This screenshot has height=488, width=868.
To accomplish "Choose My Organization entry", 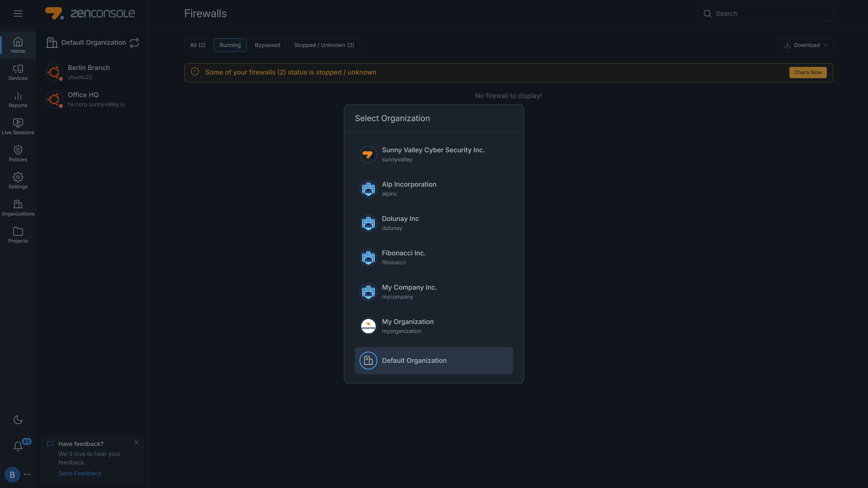I will click(x=434, y=326).
